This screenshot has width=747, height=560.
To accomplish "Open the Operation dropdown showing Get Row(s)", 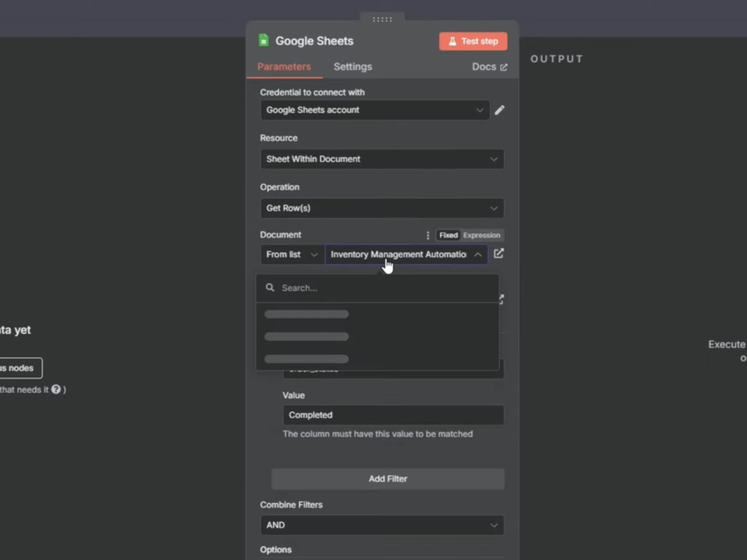I will [x=382, y=208].
